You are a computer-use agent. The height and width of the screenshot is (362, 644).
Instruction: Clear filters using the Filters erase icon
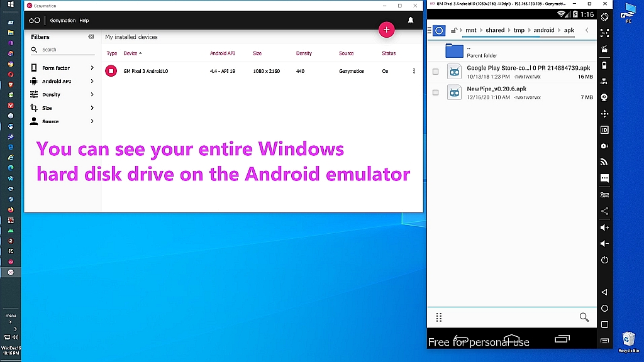tap(91, 36)
